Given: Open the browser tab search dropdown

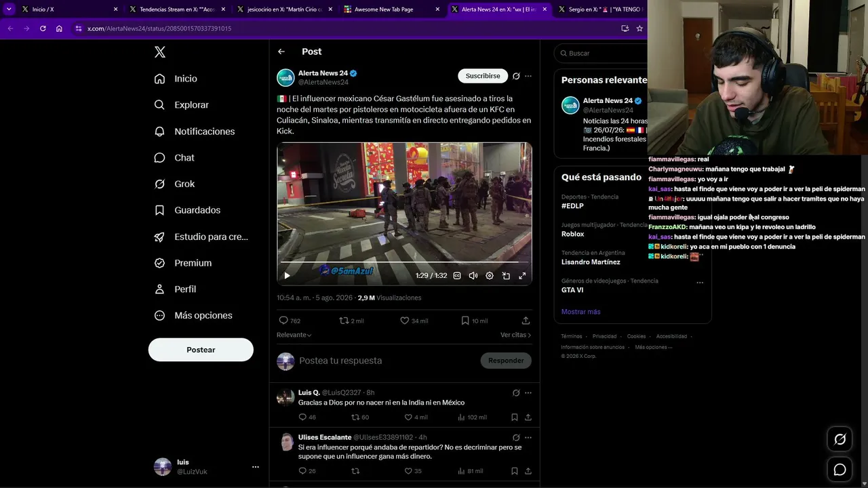Looking at the screenshot, I should pos(9,9).
